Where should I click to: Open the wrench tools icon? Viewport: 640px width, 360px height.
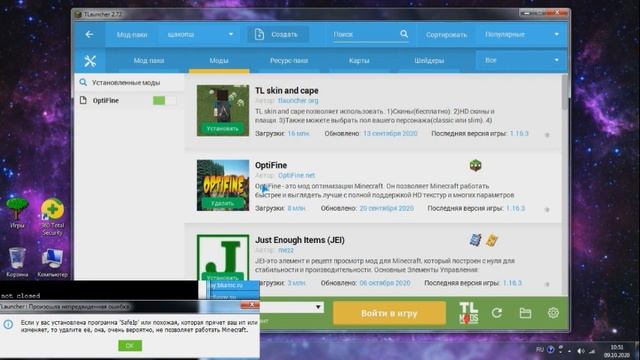click(90, 61)
